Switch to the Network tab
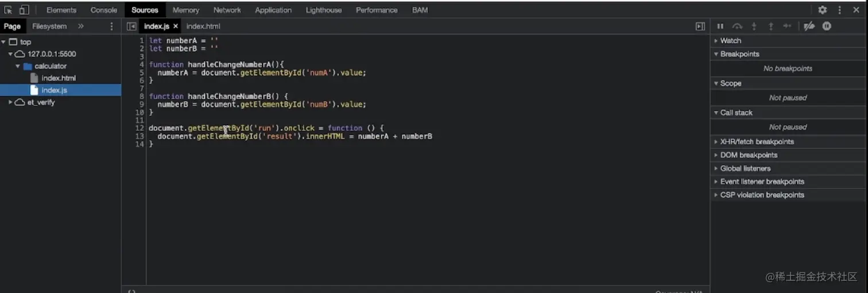Screen dimensions: 868x293 click(x=227, y=10)
